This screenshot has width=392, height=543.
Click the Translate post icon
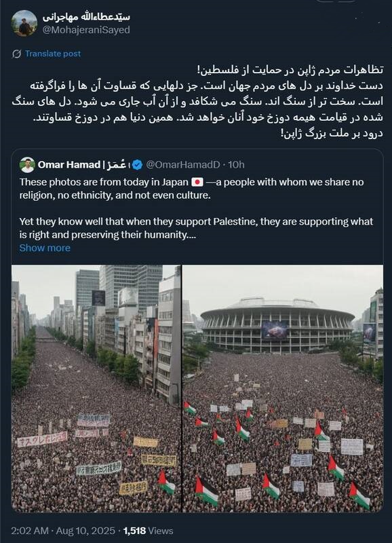pyautogui.click(x=16, y=54)
